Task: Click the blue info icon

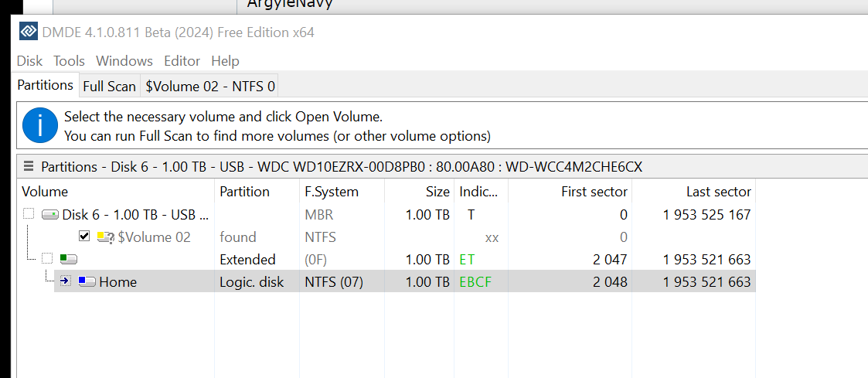Action: click(x=40, y=126)
